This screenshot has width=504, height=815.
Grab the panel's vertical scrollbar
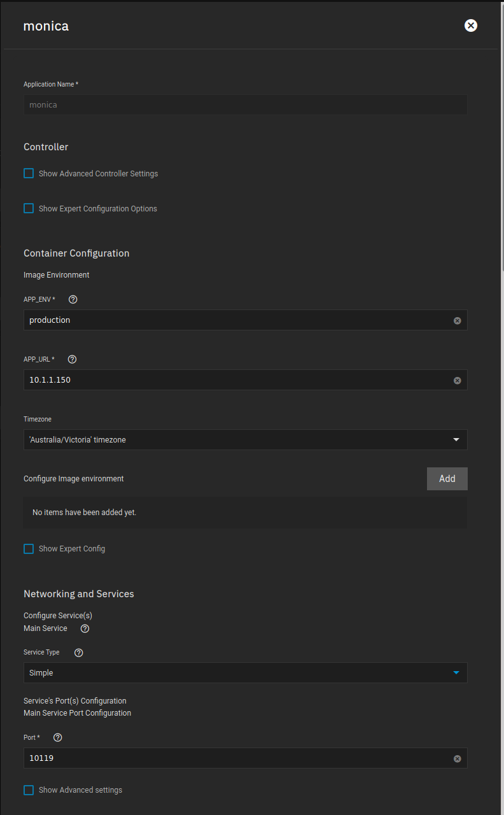pos(502,137)
